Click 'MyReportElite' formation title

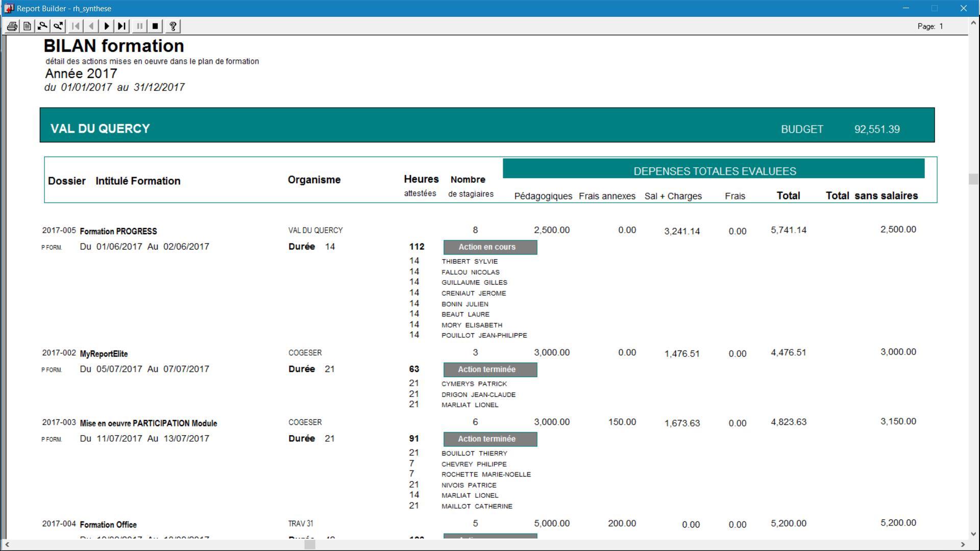104,354
